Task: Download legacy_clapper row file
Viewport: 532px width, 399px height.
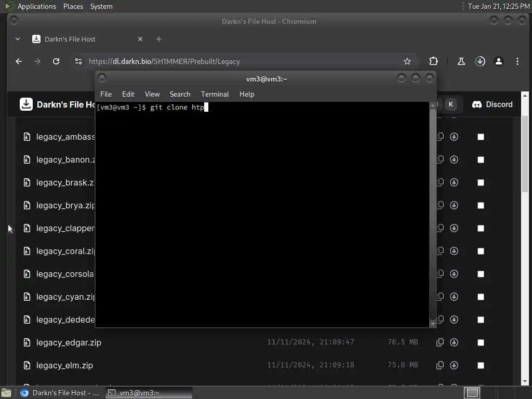Action: point(454,228)
